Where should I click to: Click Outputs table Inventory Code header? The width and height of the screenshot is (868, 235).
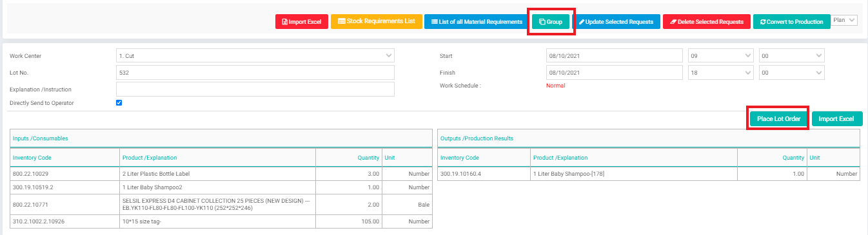click(484, 158)
